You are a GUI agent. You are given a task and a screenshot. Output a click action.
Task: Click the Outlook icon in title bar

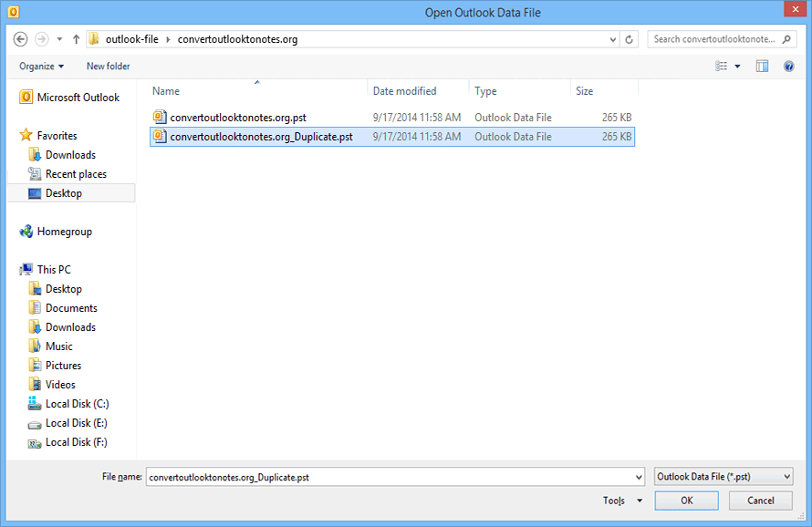click(14, 12)
